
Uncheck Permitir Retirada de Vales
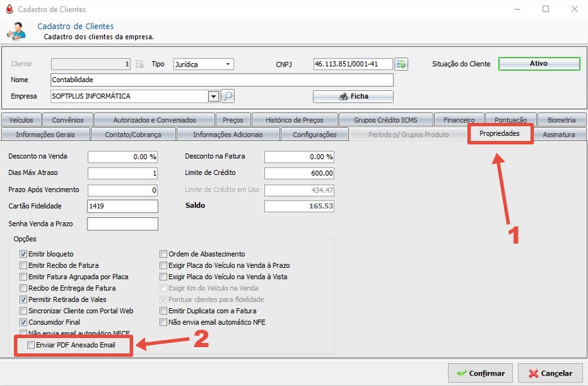(x=24, y=300)
